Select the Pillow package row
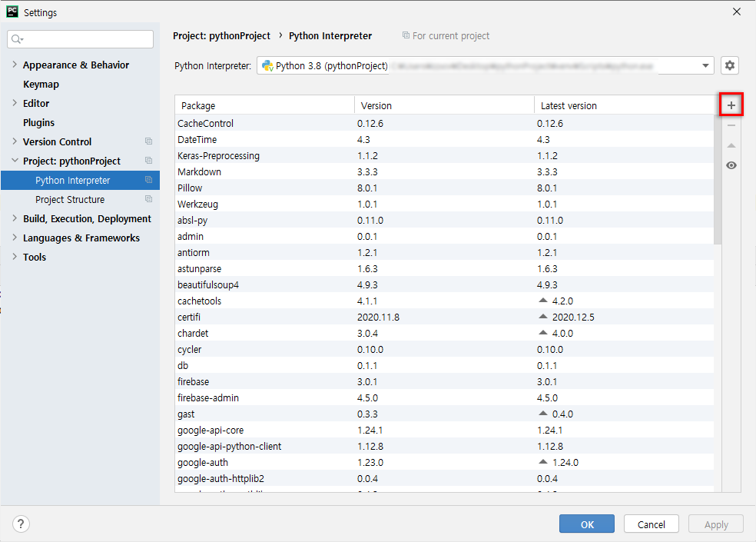The width and height of the screenshot is (756, 542). click(445, 188)
